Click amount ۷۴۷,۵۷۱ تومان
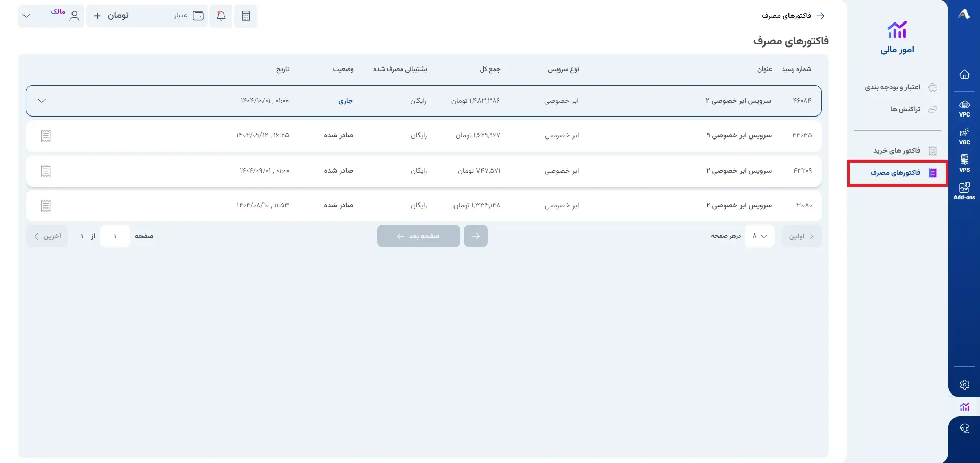The height and width of the screenshot is (463, 980). (x=479, y=171)
